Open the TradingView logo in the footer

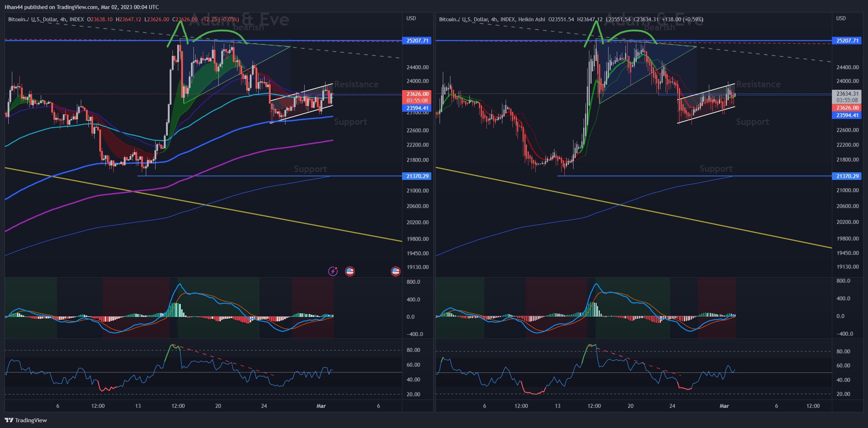26,420
